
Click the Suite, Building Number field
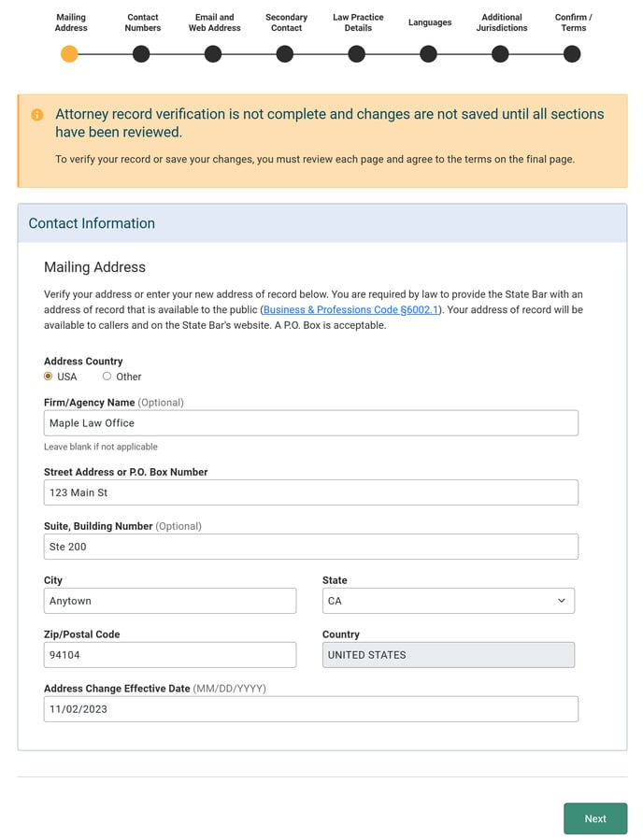coord(310,547)
